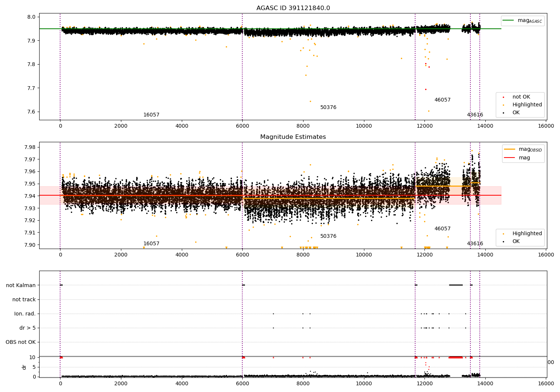The height and width of the screenshot is (392, 560).
Task: Click the 46057 obsid annotation in top plot
Action: tap(442, 100)
